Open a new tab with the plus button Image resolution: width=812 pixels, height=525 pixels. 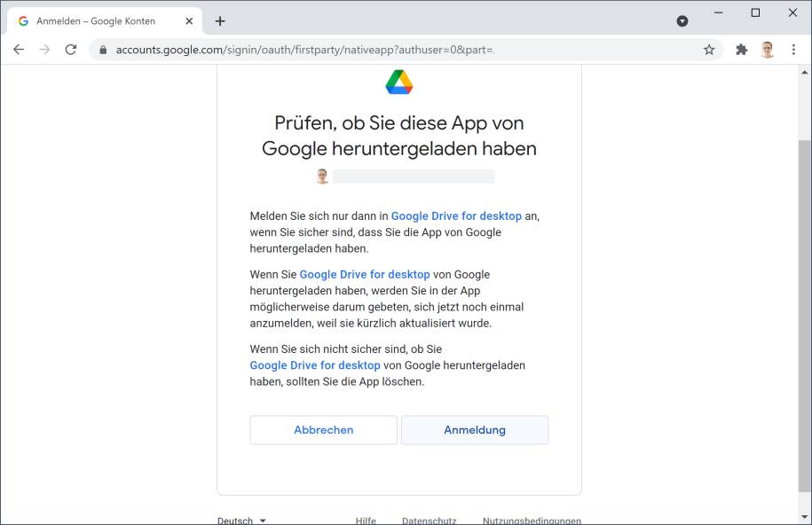220,21
